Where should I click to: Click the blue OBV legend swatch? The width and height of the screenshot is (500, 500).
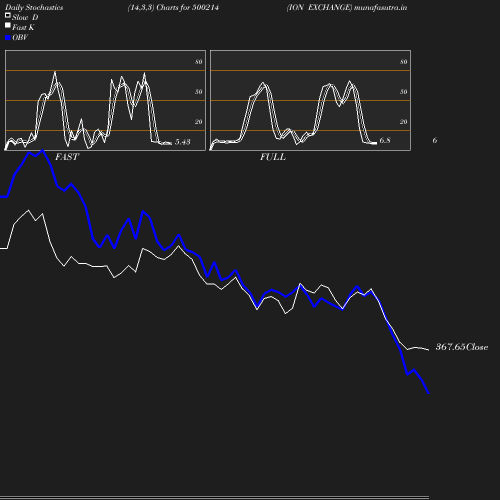tap(8, 38)
